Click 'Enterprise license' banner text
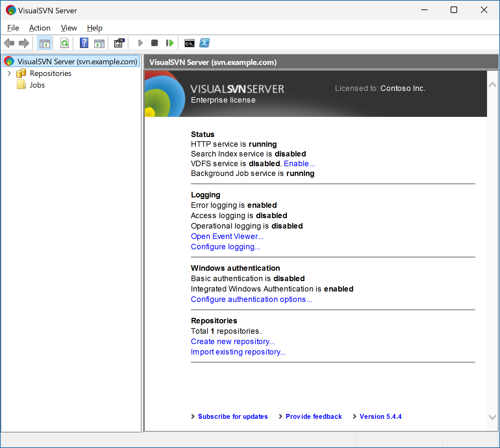Viewport: 500px width, 448px height. click(x=223, y=100)
